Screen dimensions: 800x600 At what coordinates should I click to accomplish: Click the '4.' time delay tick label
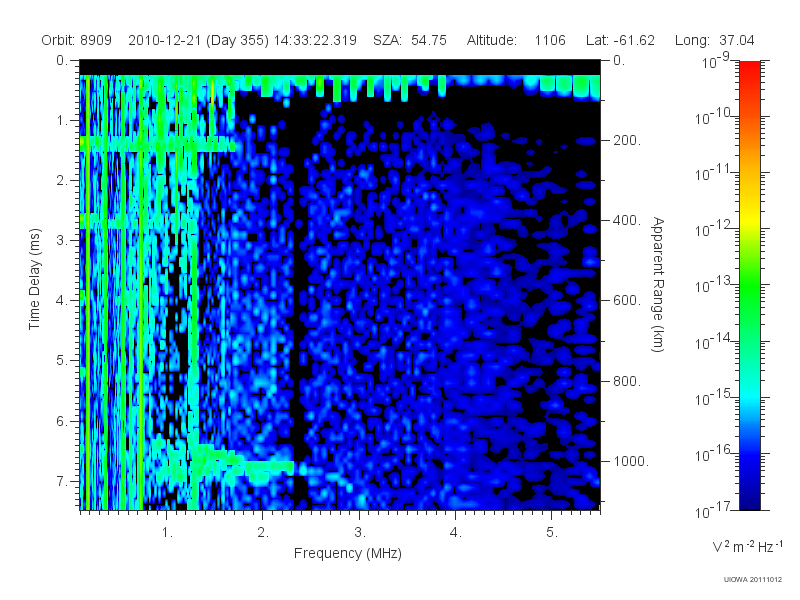[62, 301]
